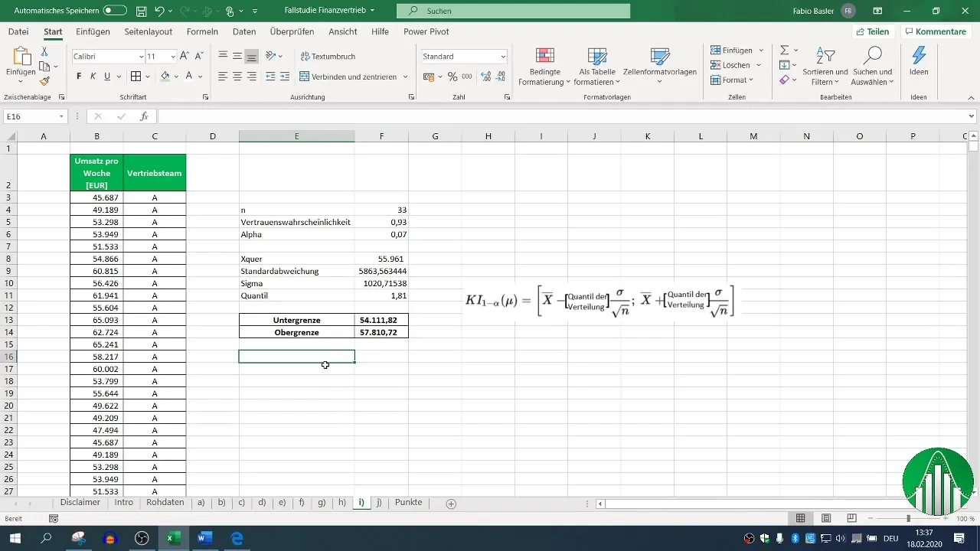
Task: Toggle italic formatting (K)
Action: (93, 77)
